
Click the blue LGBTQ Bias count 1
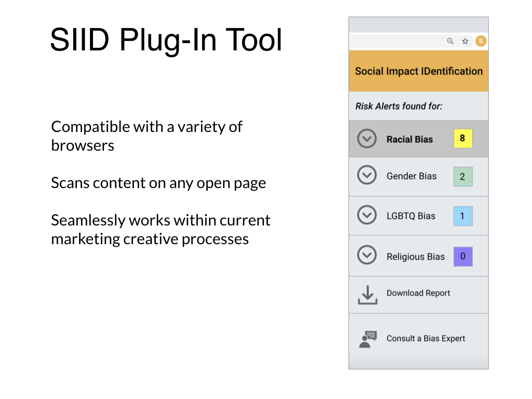463,216
